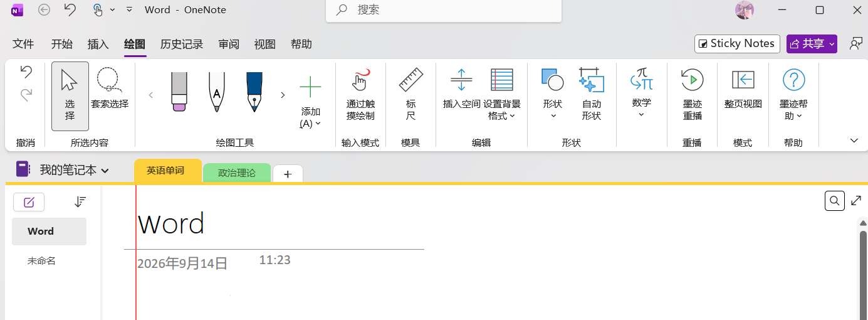The width and height of the screenshot is (868, 320).
Task: Click the purple 共享 button
Action: click(812, 43)
